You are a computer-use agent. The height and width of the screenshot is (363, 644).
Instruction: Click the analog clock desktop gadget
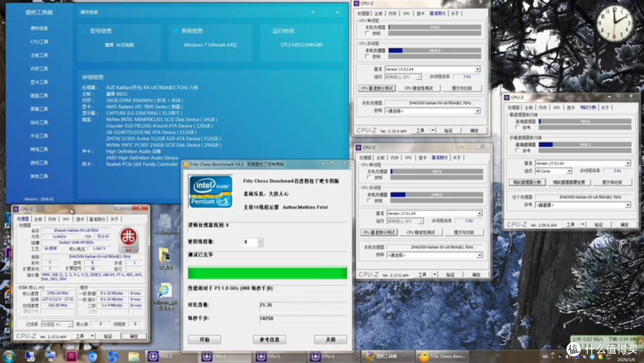[x=614, y=23]
